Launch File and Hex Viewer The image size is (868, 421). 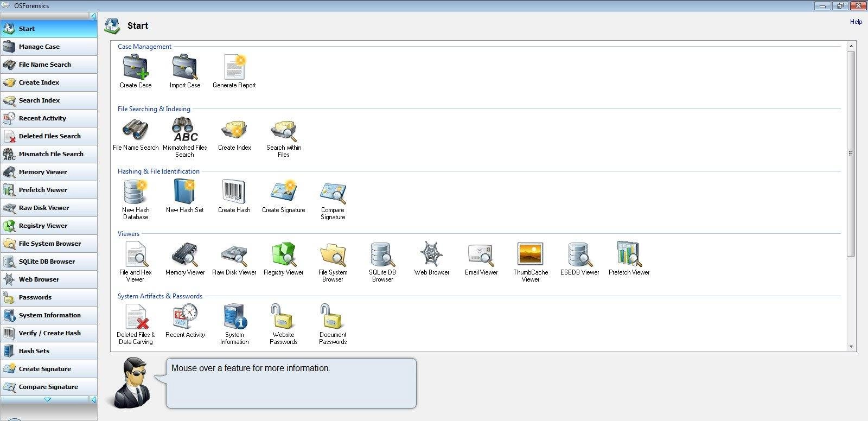pyautogui.click(x=136, y=254)
